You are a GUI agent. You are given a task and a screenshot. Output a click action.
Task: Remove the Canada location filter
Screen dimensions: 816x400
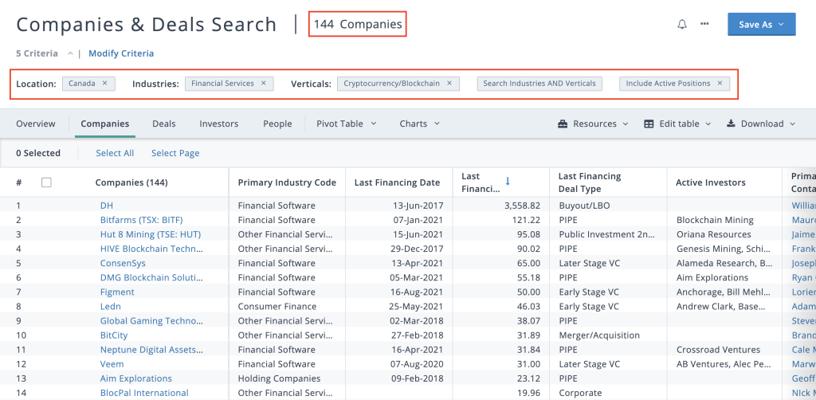point(105,83)
